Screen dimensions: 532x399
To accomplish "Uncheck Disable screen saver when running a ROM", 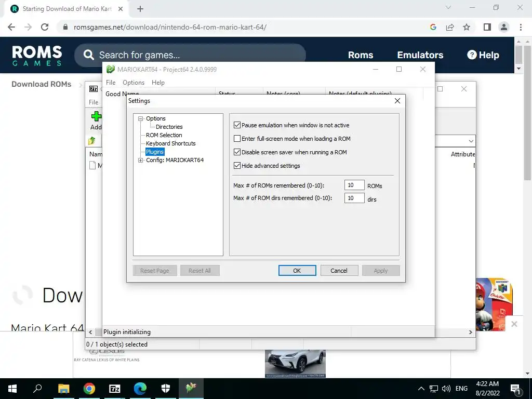I will [237, 152].
